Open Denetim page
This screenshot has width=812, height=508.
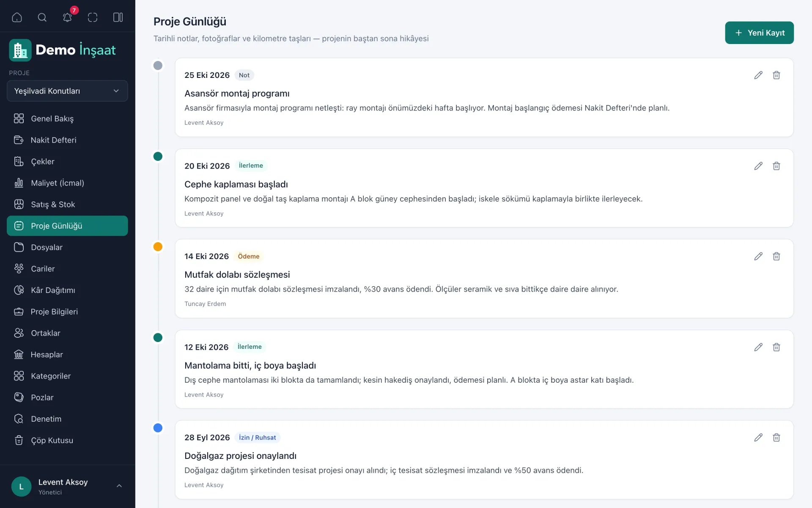[67, 419]
